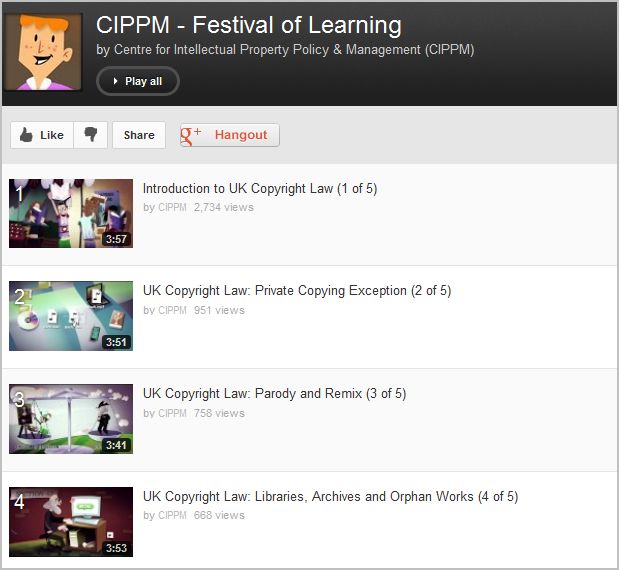This screenshot has width=619, height=570.
Task: Open the Share button
Action: coord(139,135)
